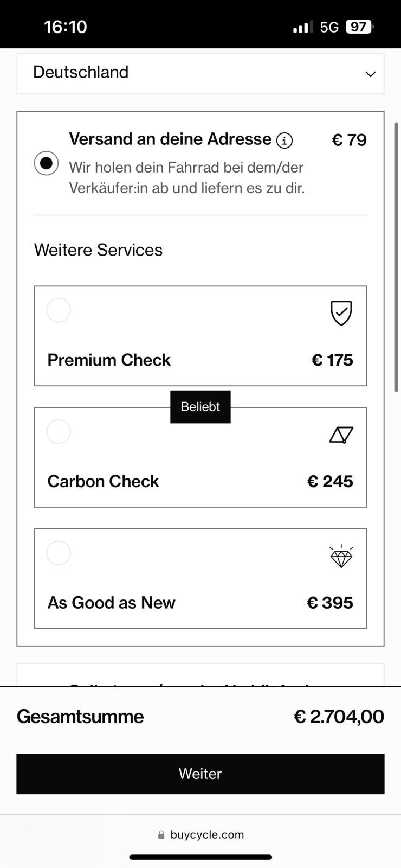Click the diamond icon on As Good as New
The width and height of the screenshot is (401, 868).
click(341, 556)
